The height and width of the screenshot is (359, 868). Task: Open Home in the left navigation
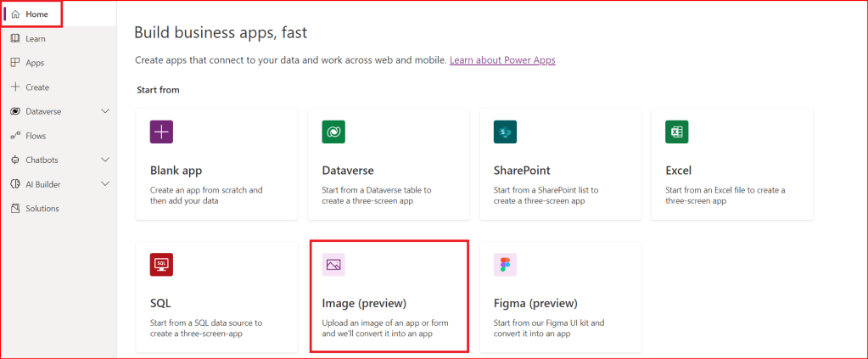click(36, 14)
